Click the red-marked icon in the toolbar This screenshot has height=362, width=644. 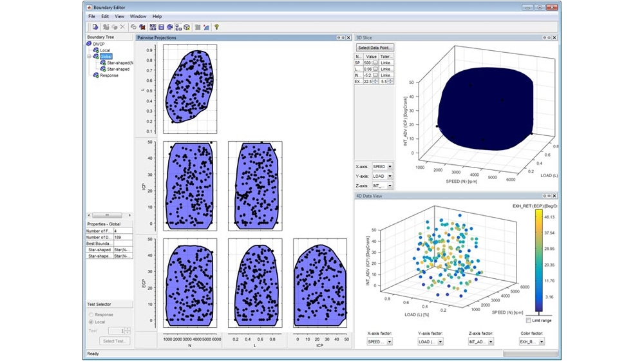coord(142,27)
